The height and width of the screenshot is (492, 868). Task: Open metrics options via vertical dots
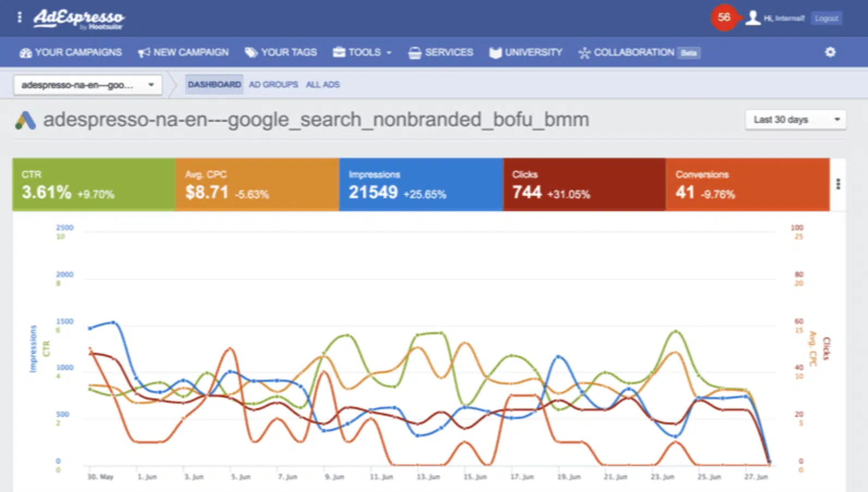point(838,184)
